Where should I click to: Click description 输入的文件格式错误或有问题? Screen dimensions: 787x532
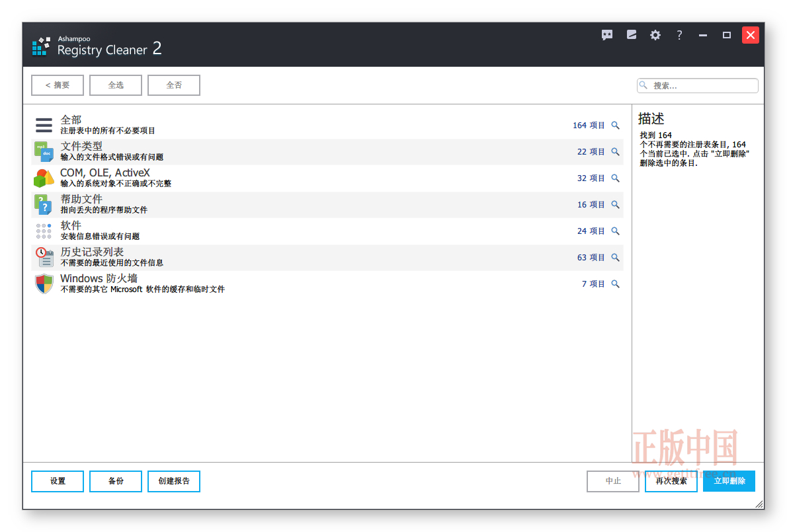pos(112,157)
